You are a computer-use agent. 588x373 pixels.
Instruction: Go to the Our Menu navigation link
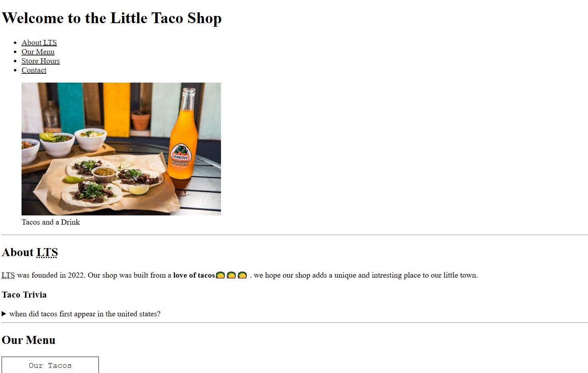(x=38, y=52)
